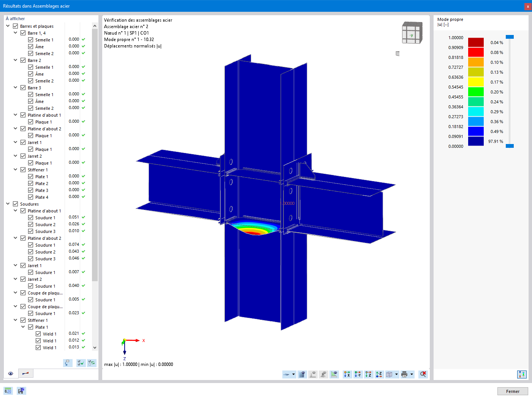532x399 pixels.
Task: Uncheck the Barre 1, 4 checkbox
Action: (23, 33)
